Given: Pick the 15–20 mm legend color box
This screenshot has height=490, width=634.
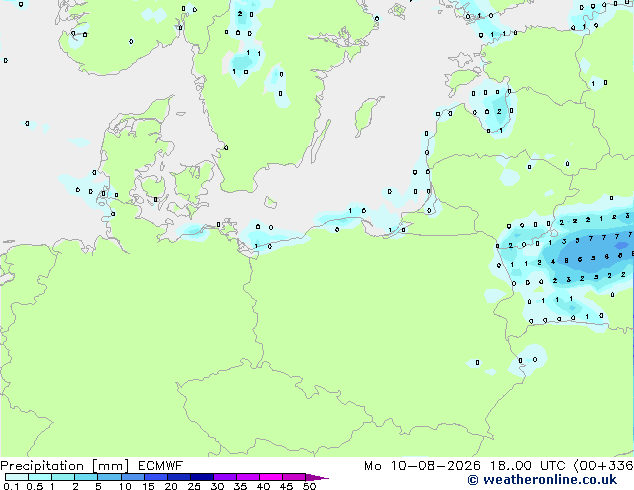Looking at the screenshot, I should 156,477.
